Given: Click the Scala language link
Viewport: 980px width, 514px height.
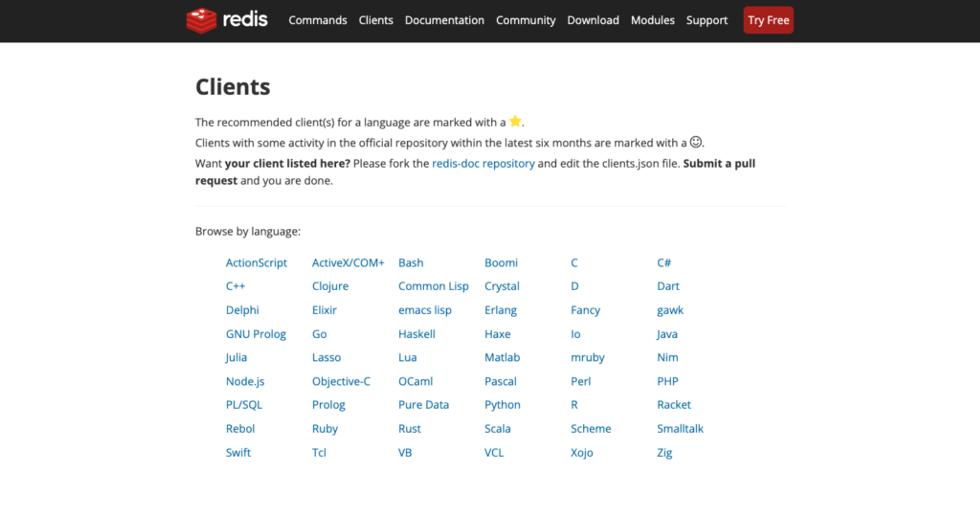Looking at the screenshot, I should tap(497, 429).
